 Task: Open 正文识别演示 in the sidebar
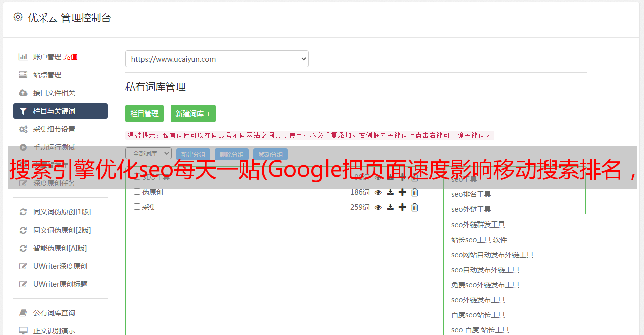point(54,331)
